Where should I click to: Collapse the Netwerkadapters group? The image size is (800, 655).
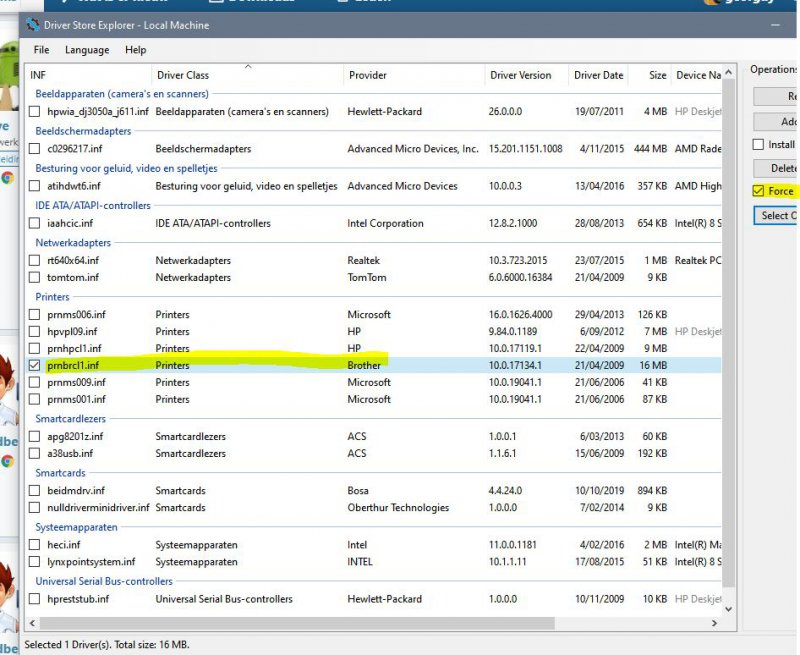tap(72, 243)
